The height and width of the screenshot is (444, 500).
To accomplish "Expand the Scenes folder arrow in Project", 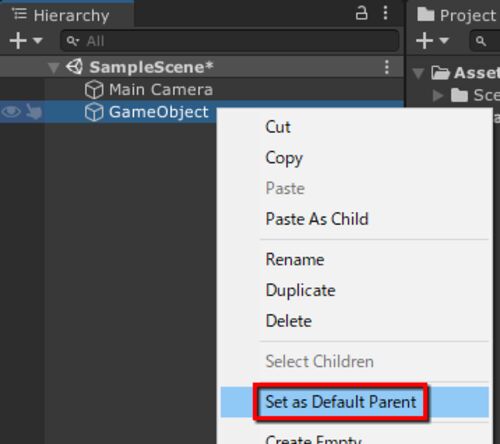I will pyautogui.click(x=438, y=96).
